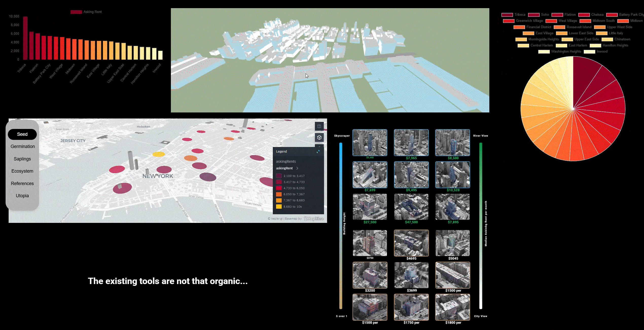The width and height of the screenshot is (644, 330).
Task: Click the Asking Rent legend swatch above the bar chart
Action: (x=76, y=12)
